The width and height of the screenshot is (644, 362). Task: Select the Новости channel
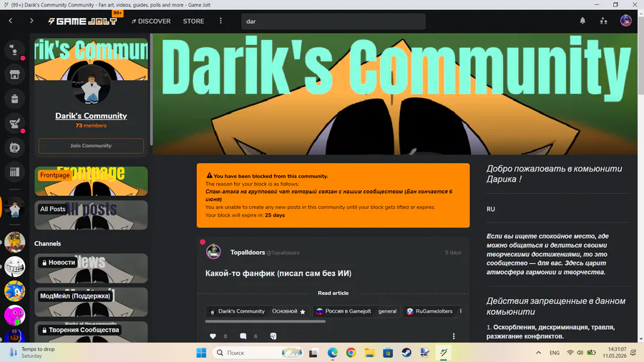[91, 268]
